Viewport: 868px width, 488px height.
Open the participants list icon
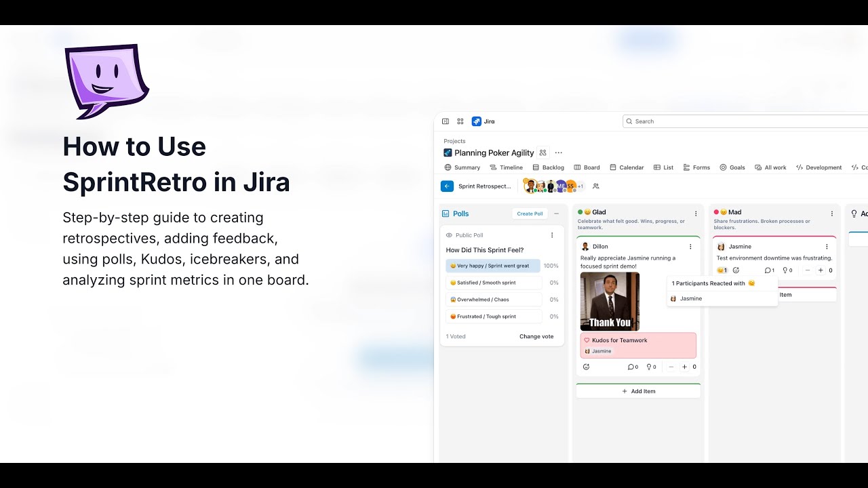tap(596, 186)
